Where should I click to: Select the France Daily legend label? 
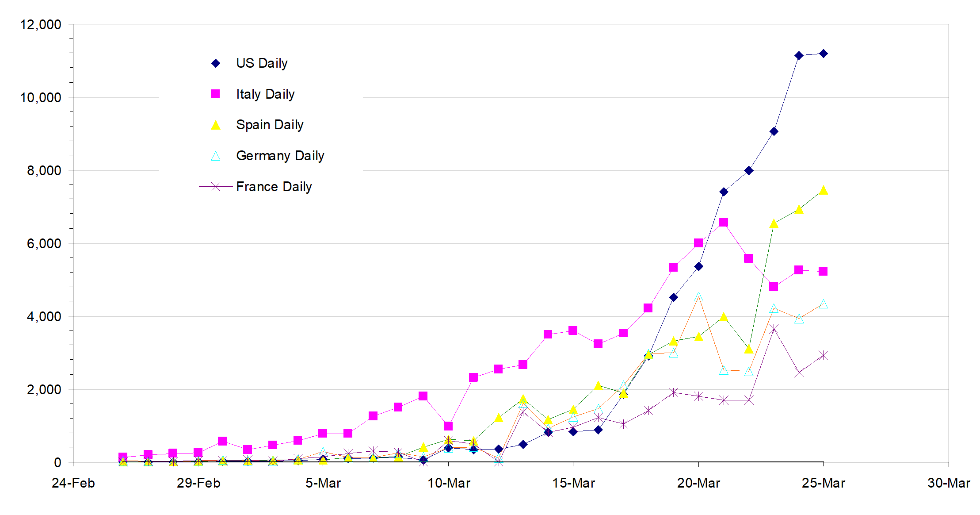click(x=274, y=187)
